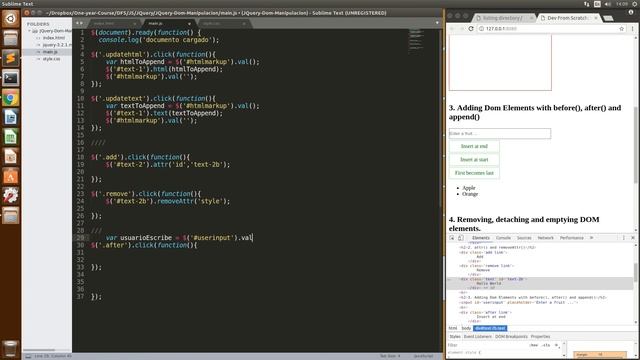Toggle DevTools device toolbar icon
Image resolution: width=640 pixels, height=360 pixels.
(x=460, y=238)
